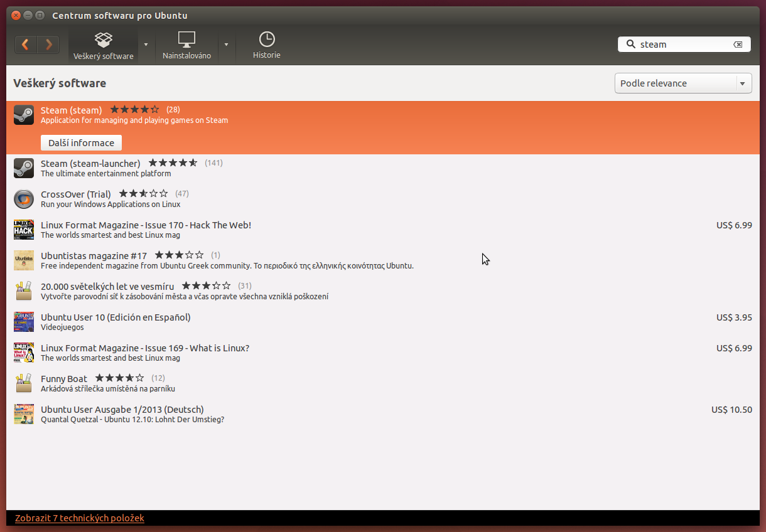Click the US$ 3.95 price
The width and height of the screenshot is (766, 532).
coord(734,317)
